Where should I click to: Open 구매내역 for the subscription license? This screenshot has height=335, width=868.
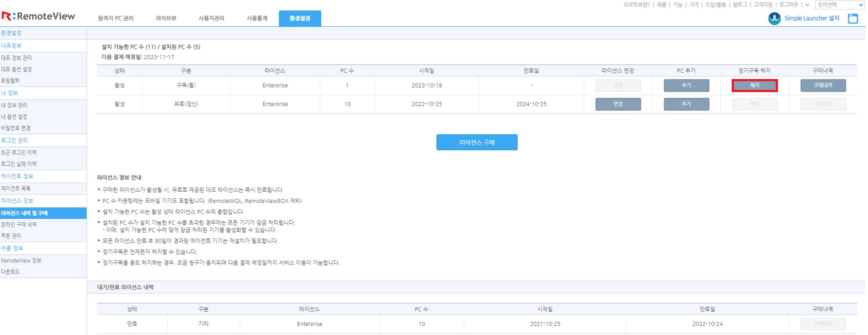tap(823, 85)
